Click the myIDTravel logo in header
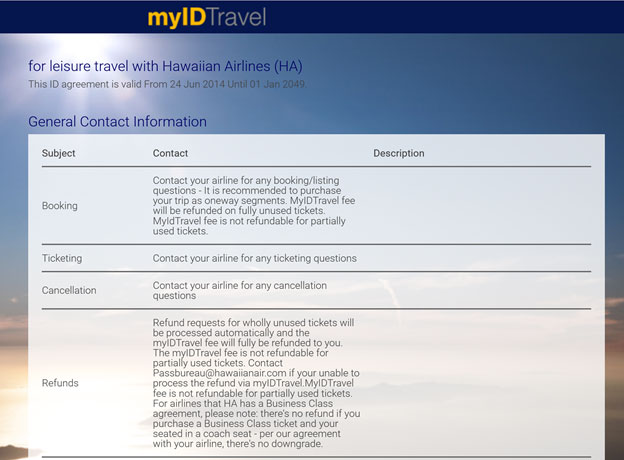The image size is (624, 460). [x=206, y=17]
